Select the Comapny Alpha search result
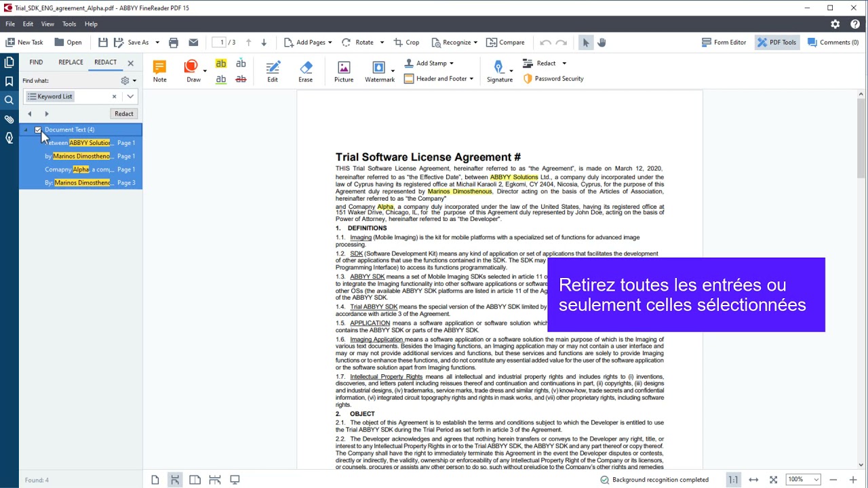The width and height of the screenshot is (868, 488). [81, 169]
